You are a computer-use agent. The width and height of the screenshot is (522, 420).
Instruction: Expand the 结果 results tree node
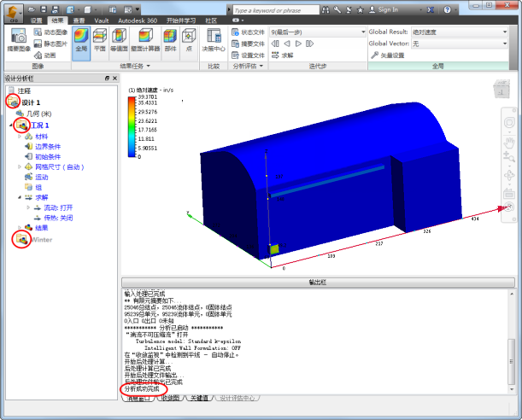click(x=20, y=228)
